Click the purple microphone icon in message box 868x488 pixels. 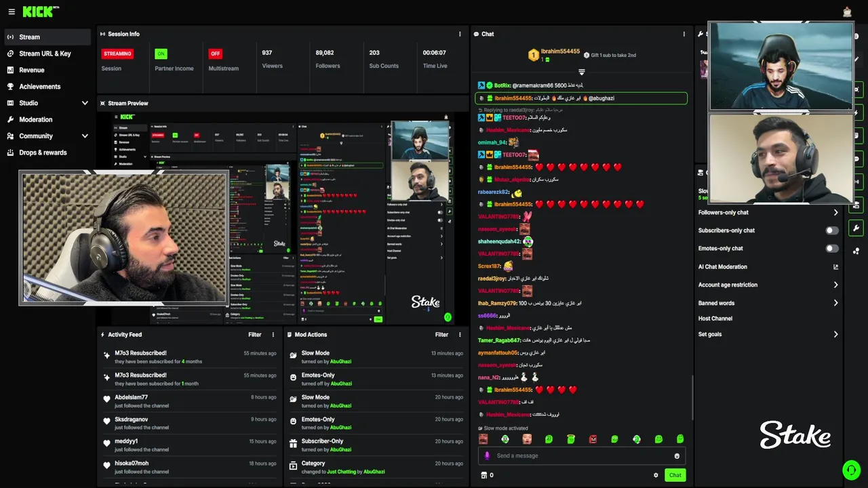[x=487, y=455]
